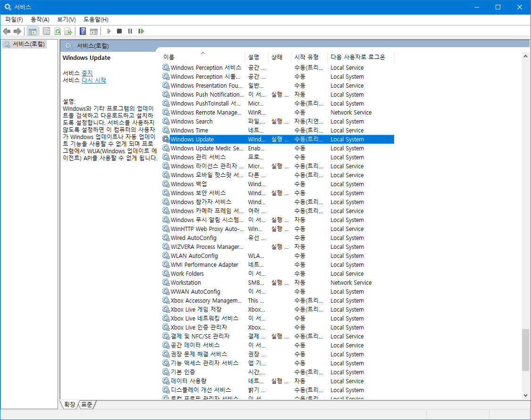Viewport: 531px width, 420px height.
Task: Switch to the 표준 tab
Action: (x=87, y=404)
